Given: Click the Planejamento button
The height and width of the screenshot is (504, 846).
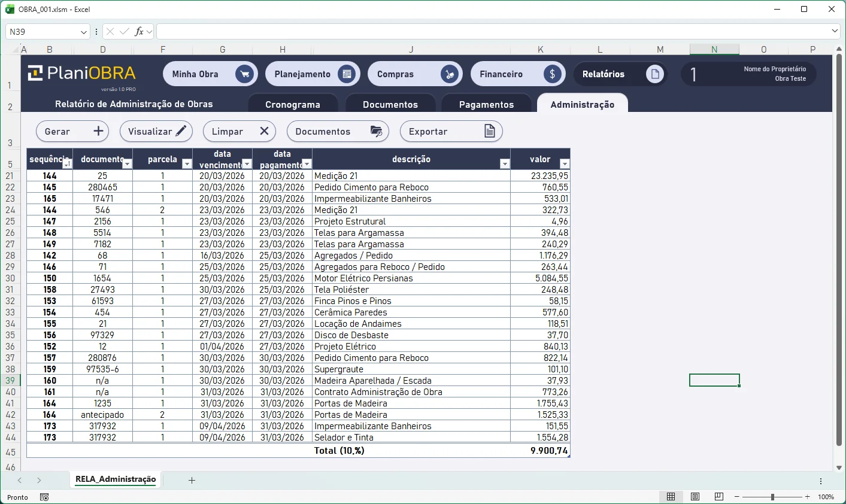Looking at the screenshot, I should coord(313,74).
